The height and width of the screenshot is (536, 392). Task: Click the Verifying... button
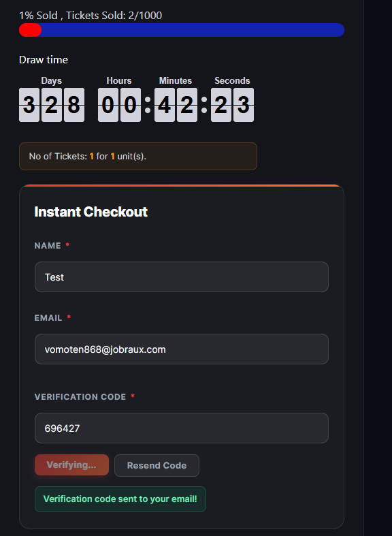(71, 465)
